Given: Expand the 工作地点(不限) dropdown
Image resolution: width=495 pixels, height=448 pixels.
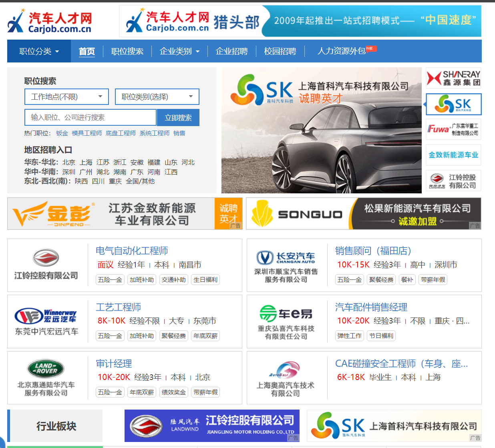Looking at the screenshot, I should click(x=66, y=97).
